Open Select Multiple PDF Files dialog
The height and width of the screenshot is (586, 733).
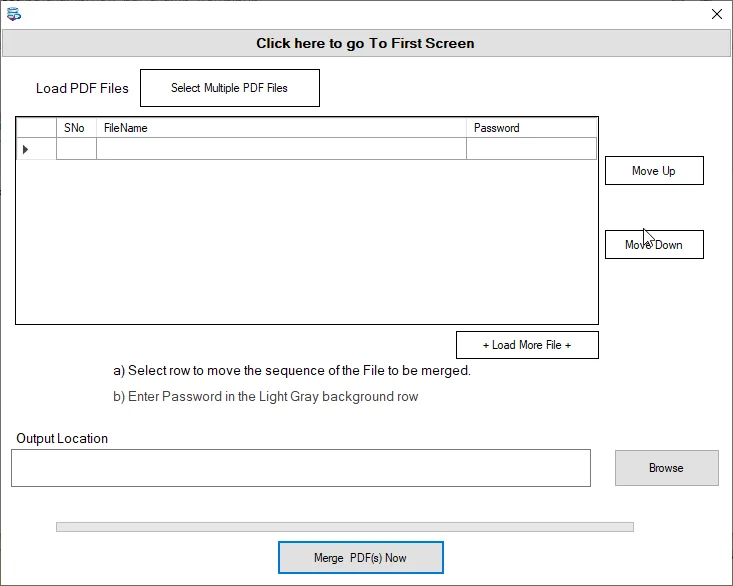[230, 88]
